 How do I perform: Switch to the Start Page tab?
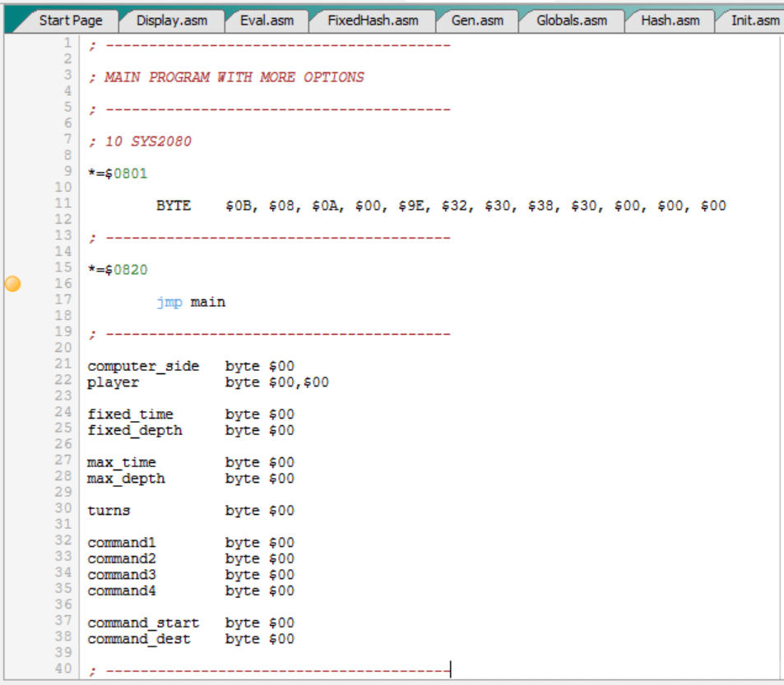70,21
